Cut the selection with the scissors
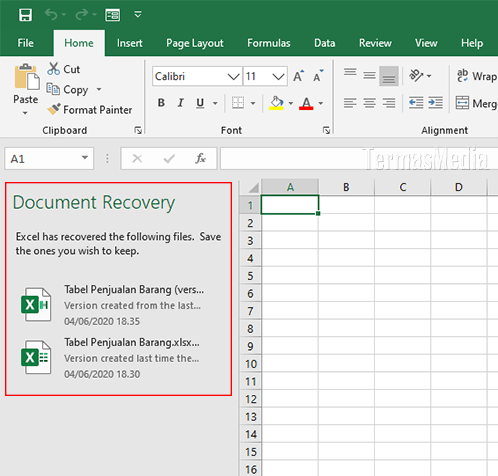The height and width of the screenshot is (476, 498). click(x=63, y=69)
